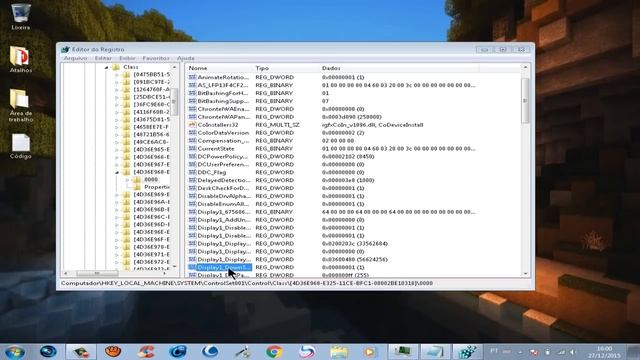Open the folder icon on the taskbar
This screenshot has height=360, width=640.
(339, 352)
